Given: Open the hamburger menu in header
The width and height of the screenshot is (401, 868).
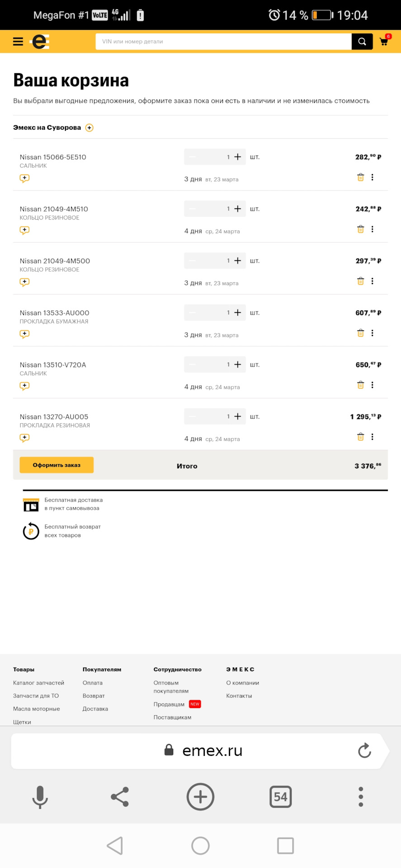Looking at the screenshot, I should coord(18,42).
